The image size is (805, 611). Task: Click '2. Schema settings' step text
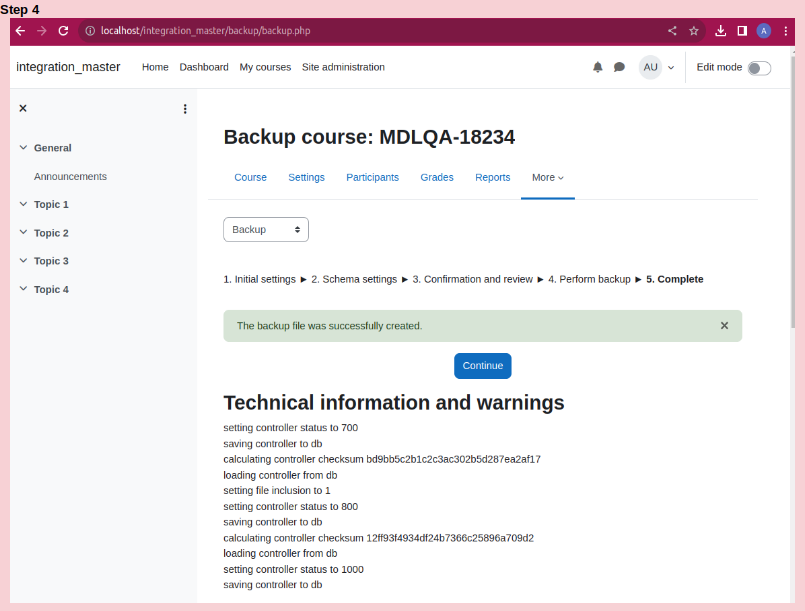pos(354,279)
